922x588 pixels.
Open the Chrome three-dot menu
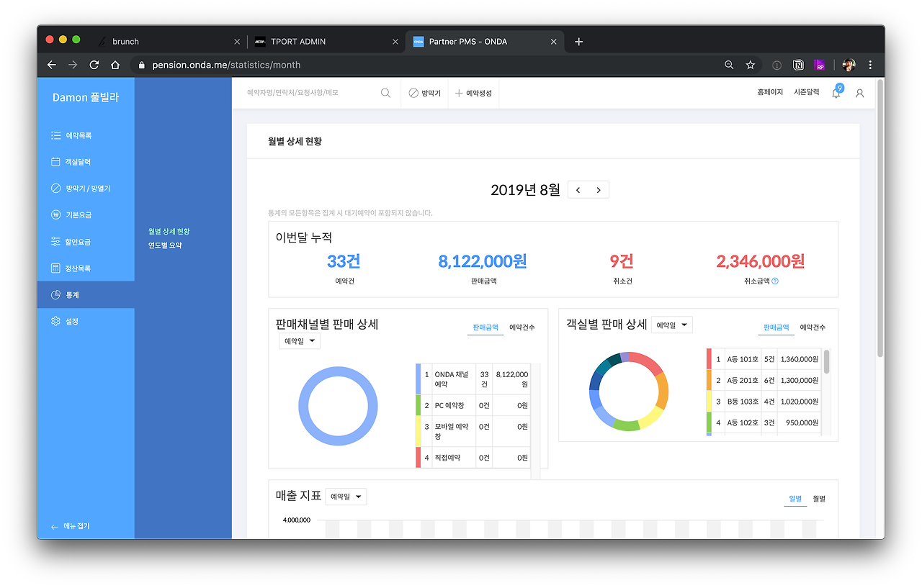[870, 65]
